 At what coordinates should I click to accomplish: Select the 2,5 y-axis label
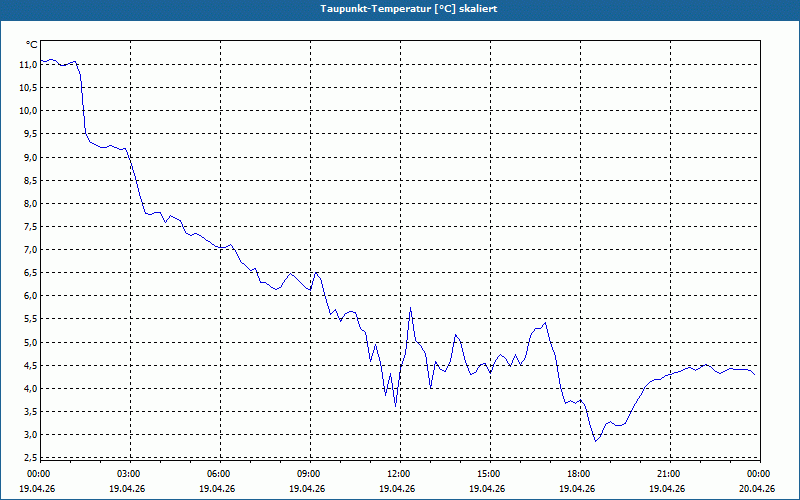pos(30,458)
